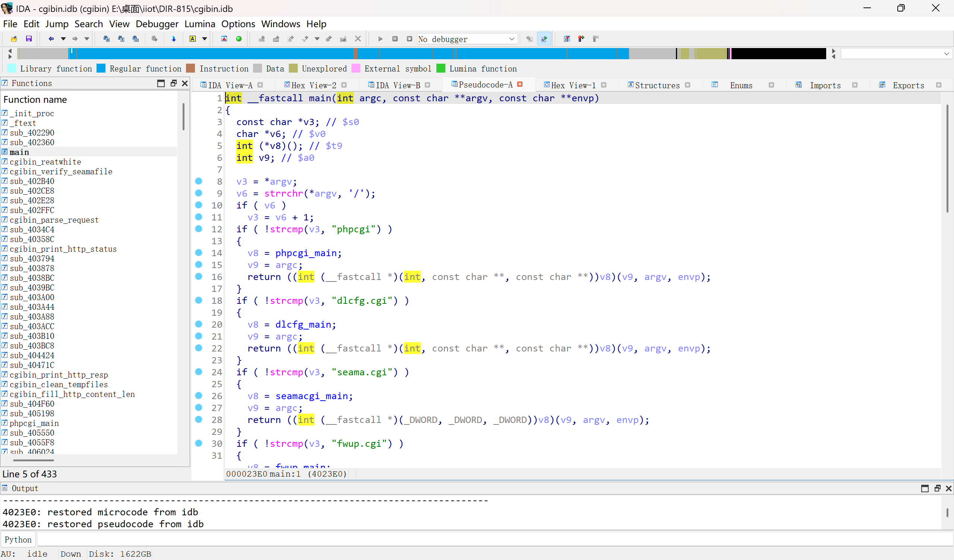Image resolution: width=954 pixels, height=560 pixels.
Task: Click the convert to data icon
Action: [276, 39]
